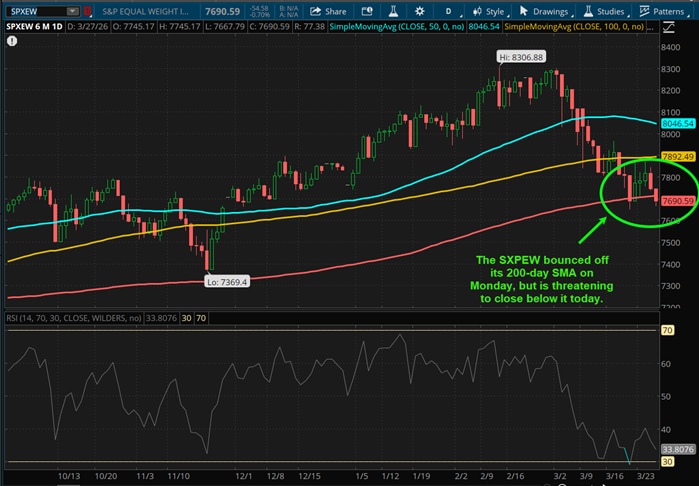
Task: Click the yellow 7892.49 price bubble
Action: (678, 157)
